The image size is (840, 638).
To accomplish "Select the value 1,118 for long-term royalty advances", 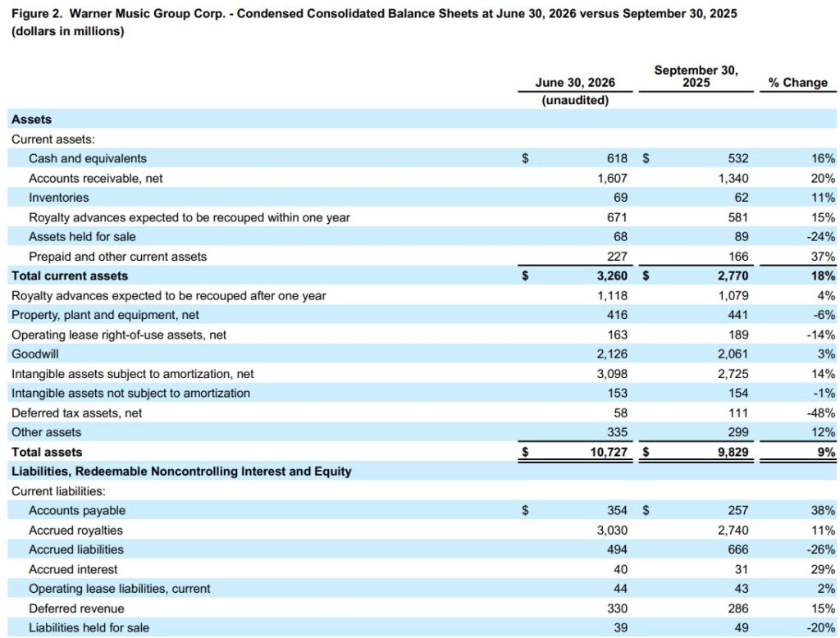I will pyautogui.click(x=612, y=296).
